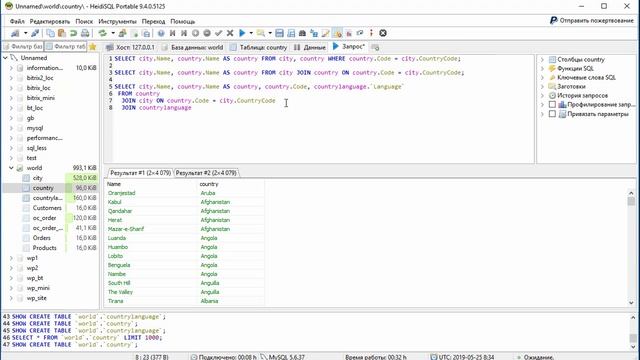This screenshot has height=360, width=640.
Task: Click the Save diskette toolbar icon
Action: (x=279, y=33)
